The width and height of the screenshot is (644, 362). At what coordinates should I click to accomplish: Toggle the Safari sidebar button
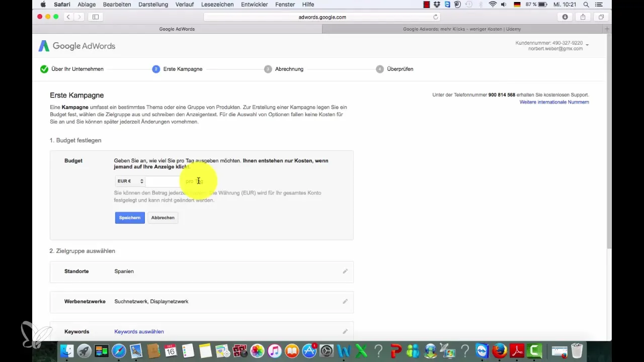coord(95,17)
